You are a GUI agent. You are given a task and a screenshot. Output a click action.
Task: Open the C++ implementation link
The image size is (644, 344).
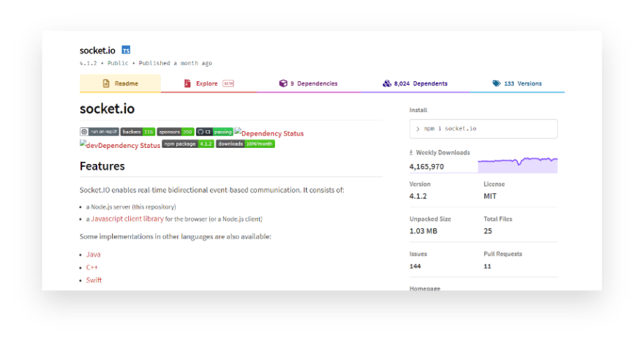(92, 267)
